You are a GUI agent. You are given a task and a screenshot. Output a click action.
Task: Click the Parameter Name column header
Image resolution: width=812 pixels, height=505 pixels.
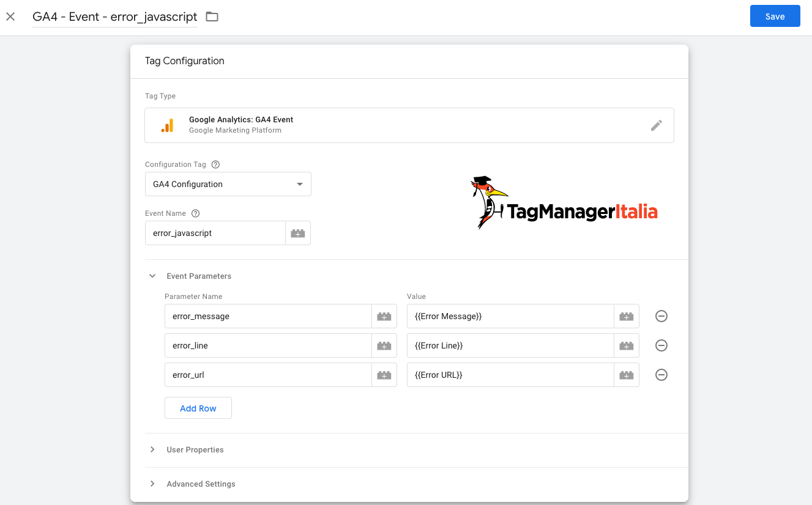(x=193, y=297)
